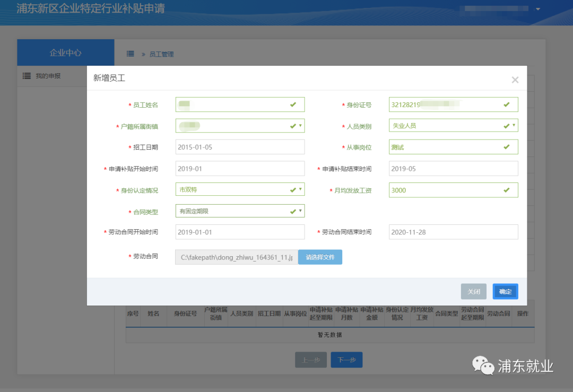
Task: Expand the 户籍所属街镇 dropdown
Action: pyautogui.click(x=240, y=126)
